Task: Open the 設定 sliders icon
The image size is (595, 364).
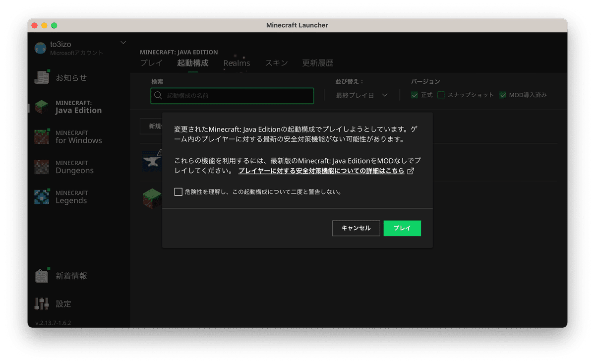Action: [42, 303]
